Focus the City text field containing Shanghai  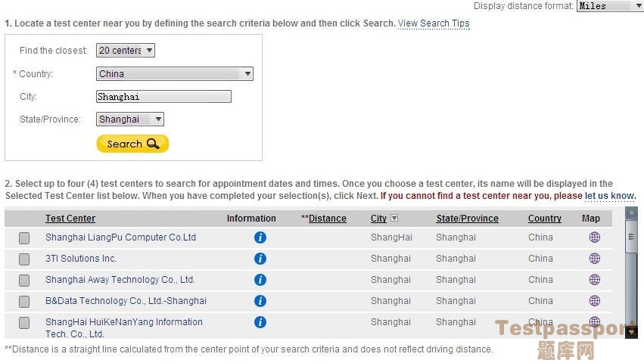[163, 97]
